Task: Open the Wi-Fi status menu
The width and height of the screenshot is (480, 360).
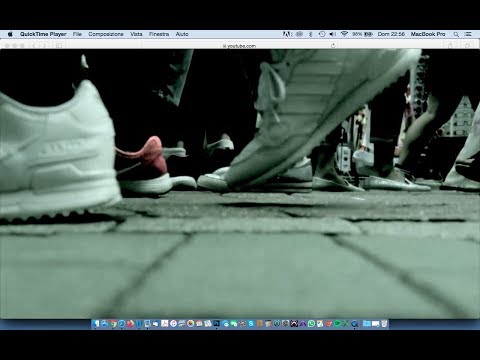Action: click(x=344, y=34)
